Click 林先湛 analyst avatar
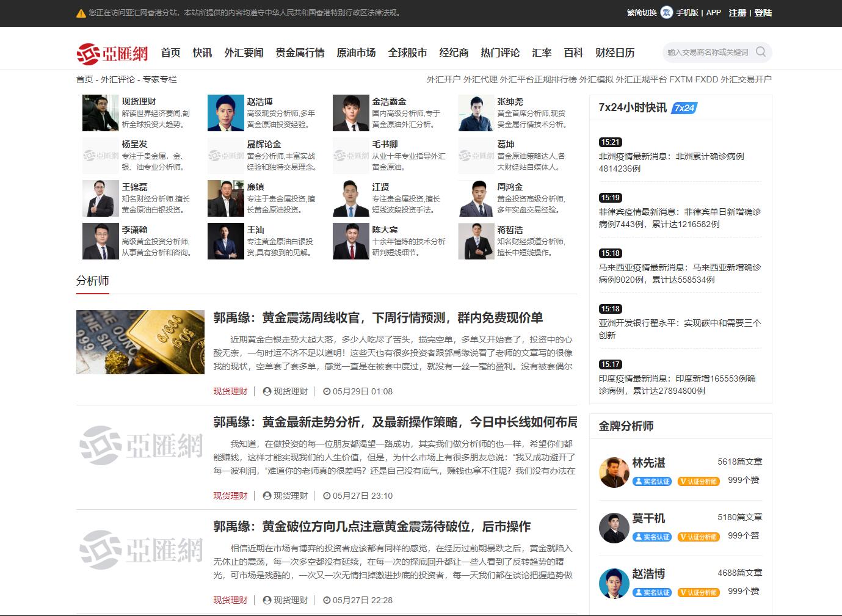 point(614,472)
